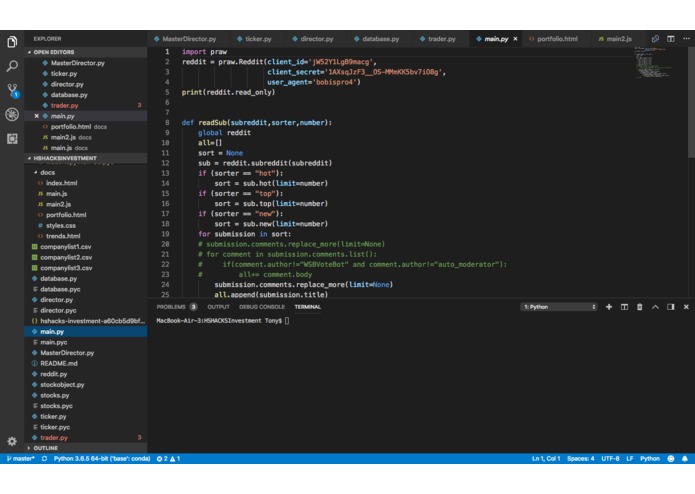The width and height of the screenshot is (695, 494).
Task: Open the Source Control view
Action: [x=12, y=90]
